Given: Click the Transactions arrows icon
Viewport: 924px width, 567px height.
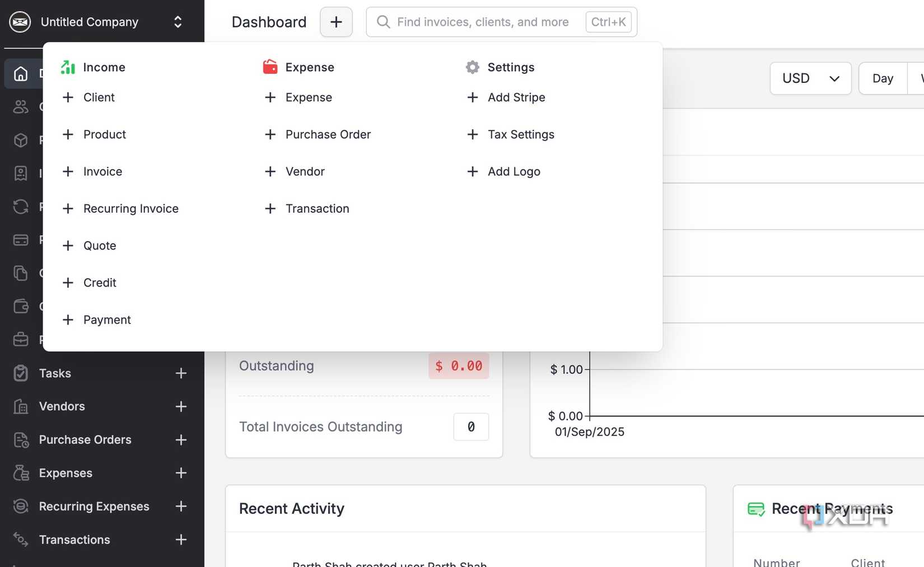Looking at the screenshot, I should 21,540.
